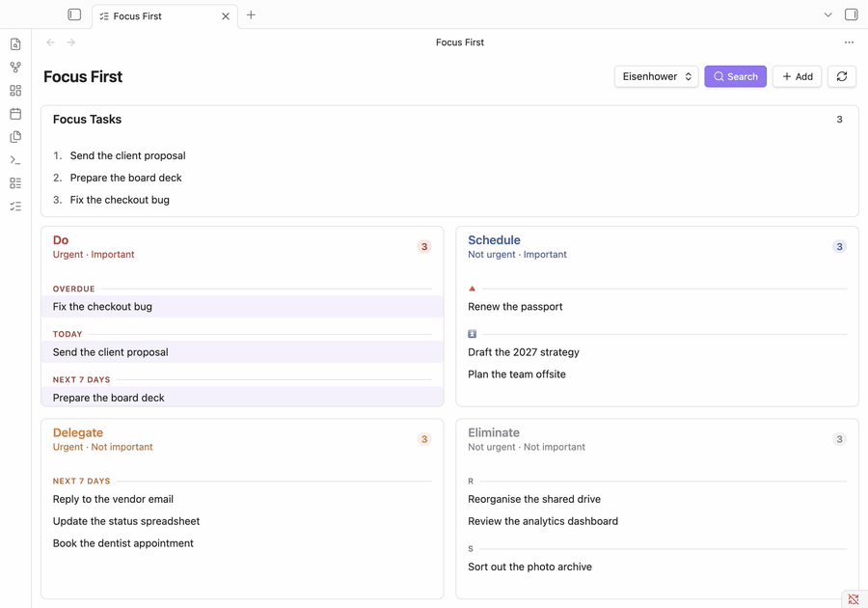Toggle the right sidebar panel icon
Viewport: 868px width, 608px height.
coord(851,14)
